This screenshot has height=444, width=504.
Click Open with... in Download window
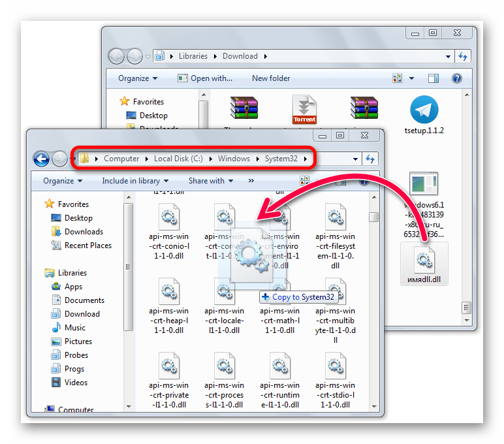click(x=205, y=78)
